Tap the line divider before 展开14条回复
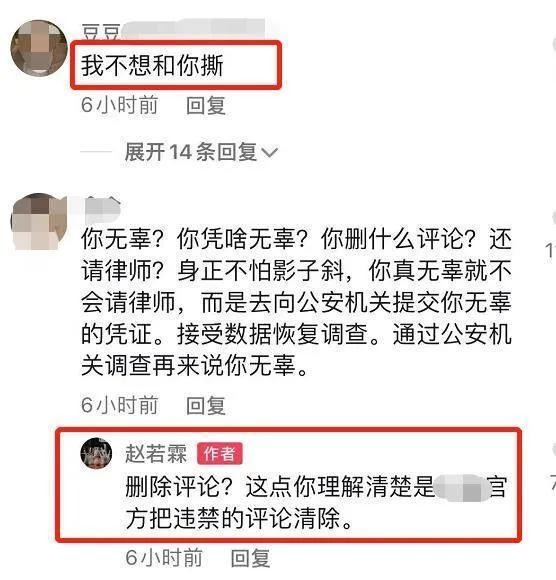Image resolution: width=556 pixels, height=580 pixels. point(96,152)
